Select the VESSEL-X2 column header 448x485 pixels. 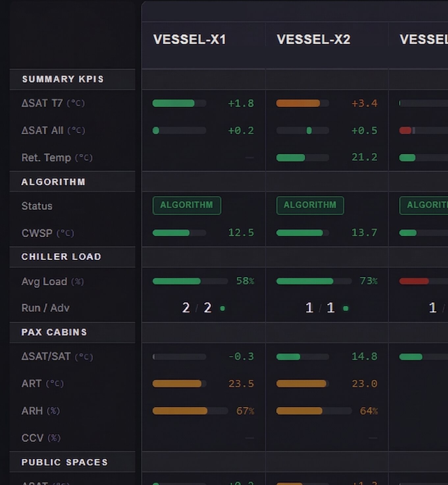click(x=313, y=40)
